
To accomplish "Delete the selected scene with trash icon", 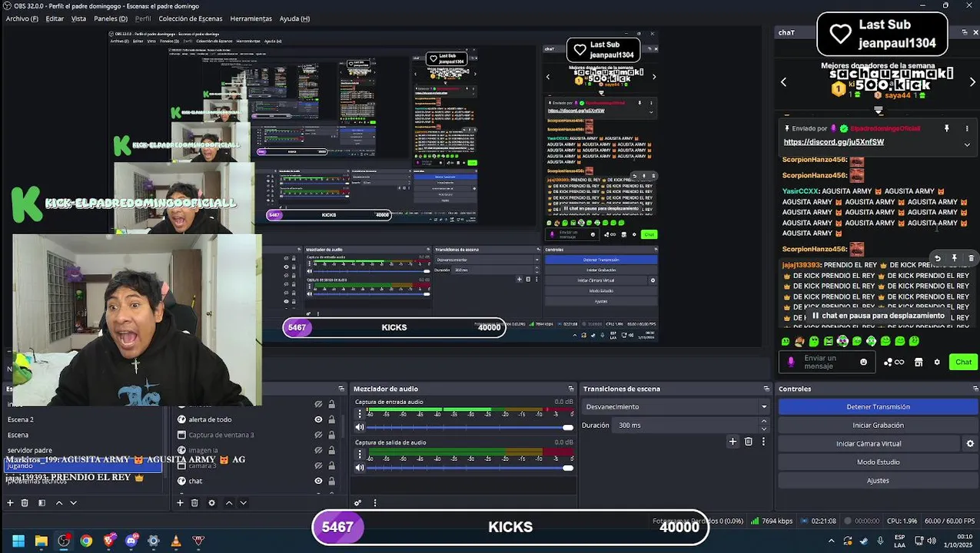I will point(25,503).
